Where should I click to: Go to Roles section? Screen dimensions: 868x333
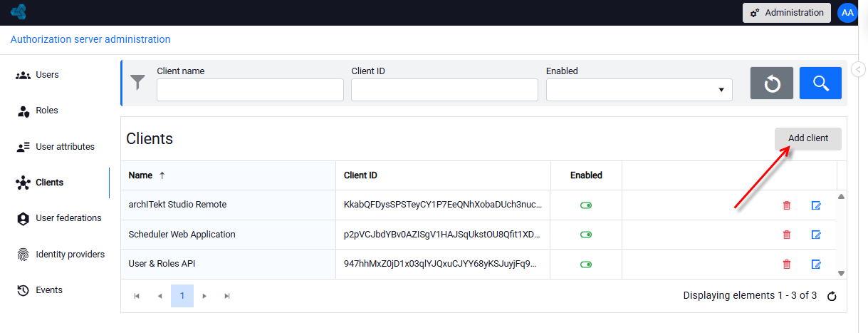click(47, 111)
